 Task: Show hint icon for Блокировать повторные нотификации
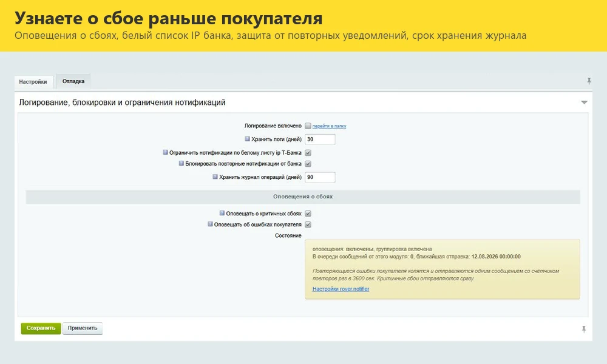tap(181, 163)
